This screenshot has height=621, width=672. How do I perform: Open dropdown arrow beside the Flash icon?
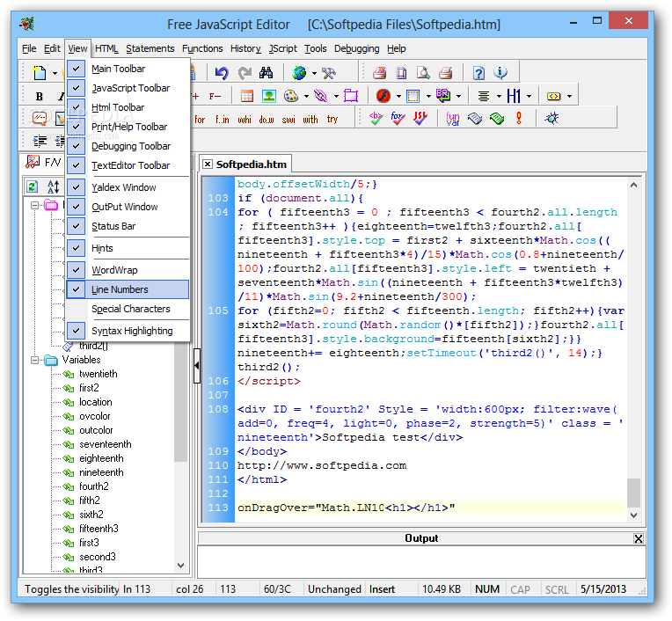click(398, 96)
